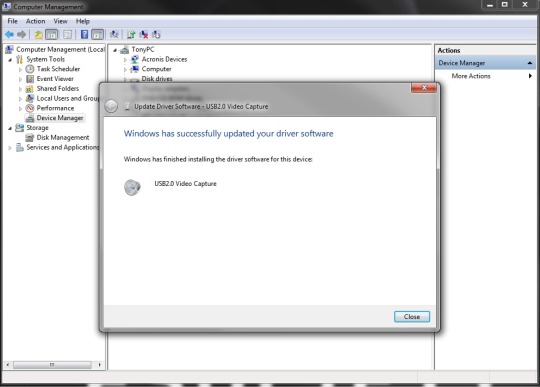Click the Computer Management root icon
Screen dimensions: 540x387
pos(9,49)
